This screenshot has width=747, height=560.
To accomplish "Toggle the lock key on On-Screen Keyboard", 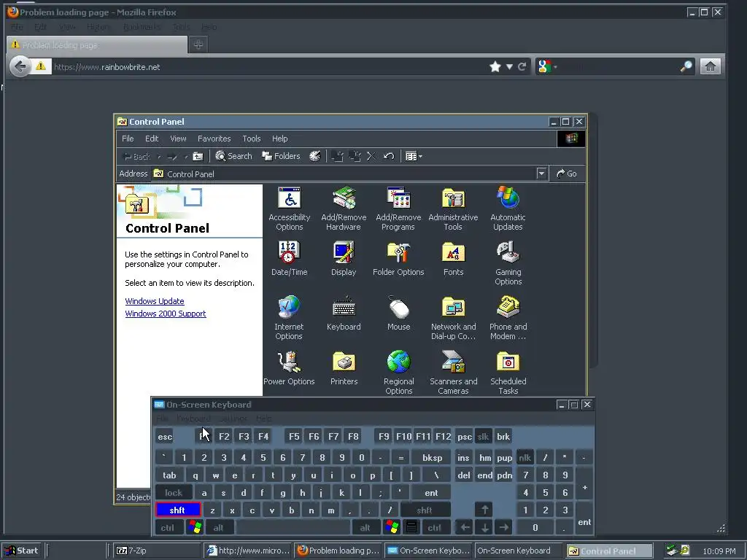I will click(174, 492).
